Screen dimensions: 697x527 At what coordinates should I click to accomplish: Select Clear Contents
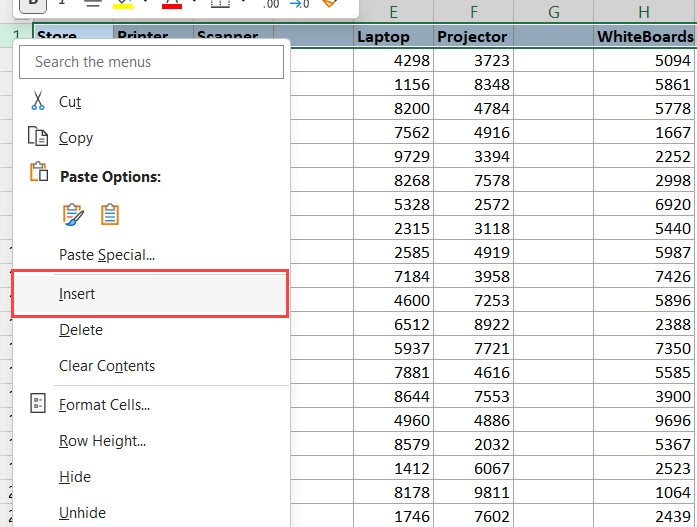(x=107, y=366)
